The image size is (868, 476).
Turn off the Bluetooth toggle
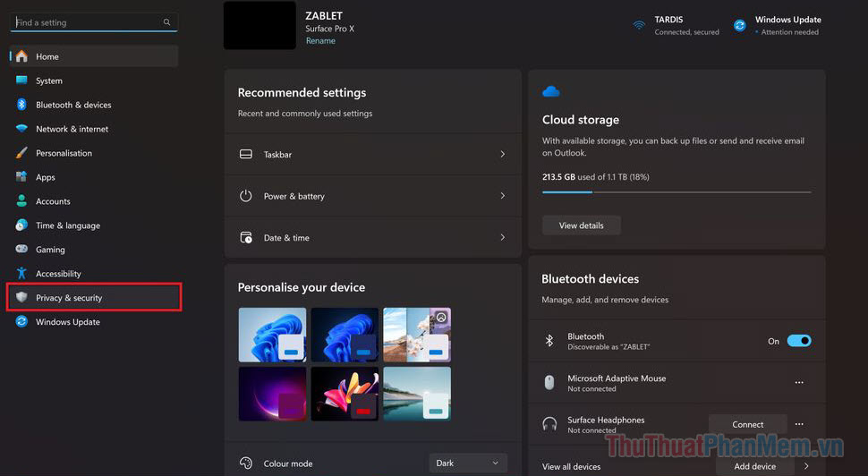click(799, 341)
